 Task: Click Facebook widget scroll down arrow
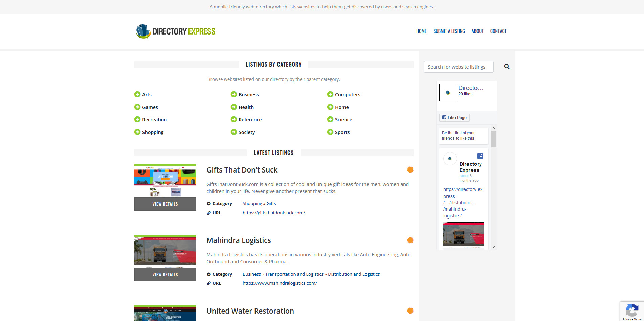(x=494, y=247)
